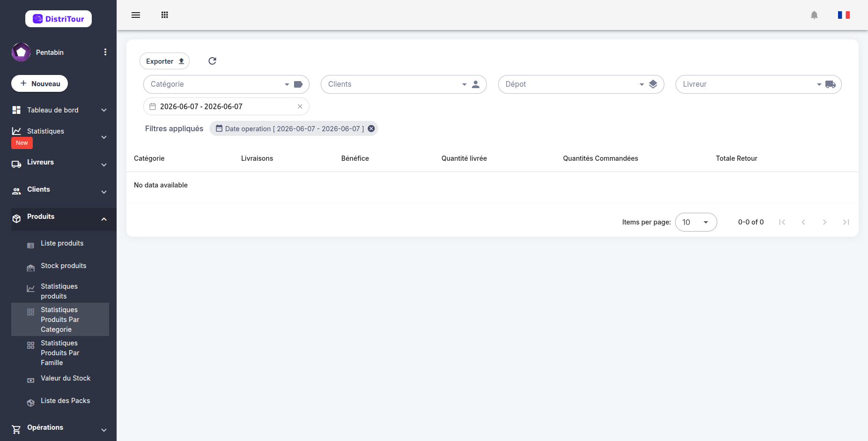Image resolution: width=868 pixels, height=441 pixels.
Task: Click the Produits box icon in the sidebar
Action: pyautogui.click(x=16, y=219)
